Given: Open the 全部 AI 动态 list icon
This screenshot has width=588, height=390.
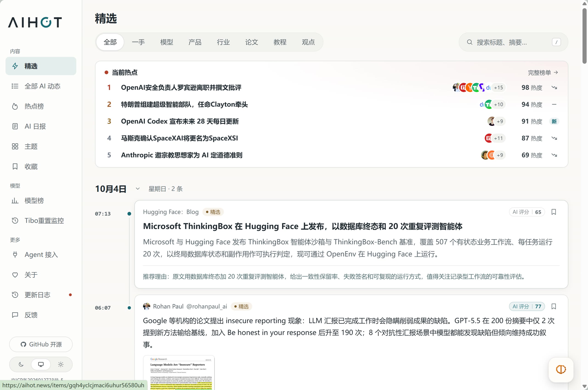Looking at the screenshot, I should [15, 86].
